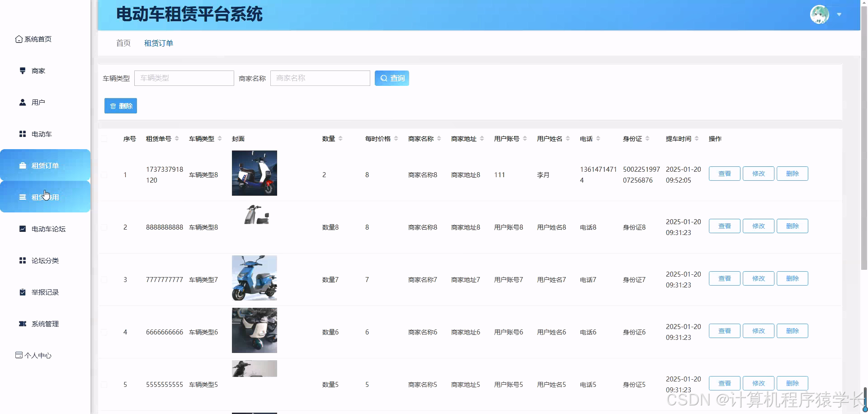
Task: Select the 商家 merchant sidebar icon
Action: coord(22,71)
